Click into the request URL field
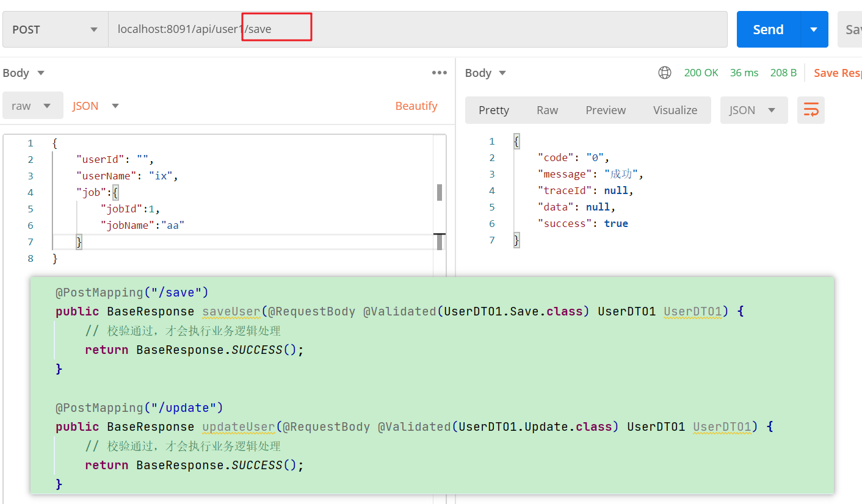 click(x=418, y=29)
